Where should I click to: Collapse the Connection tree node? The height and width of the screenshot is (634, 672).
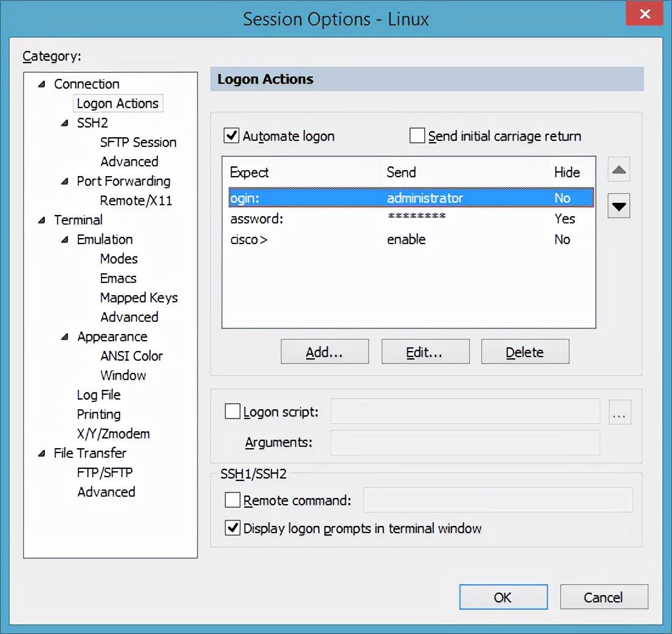[42, 84]
